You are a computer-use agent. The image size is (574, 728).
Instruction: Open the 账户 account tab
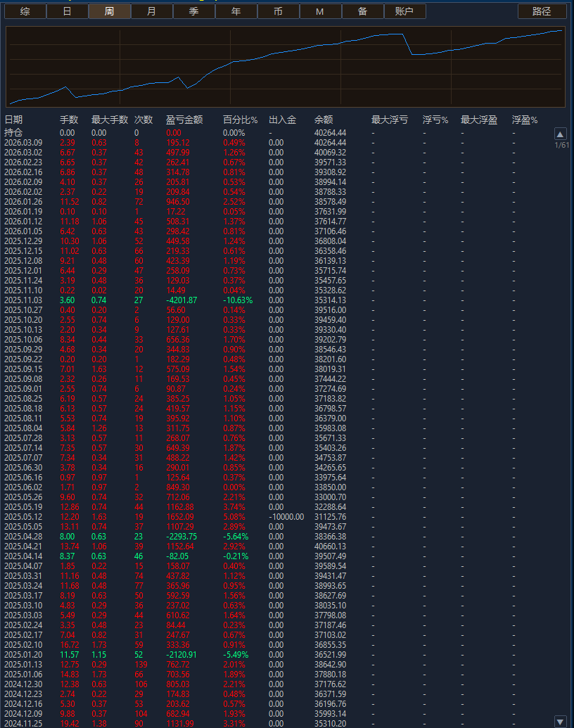404,11
